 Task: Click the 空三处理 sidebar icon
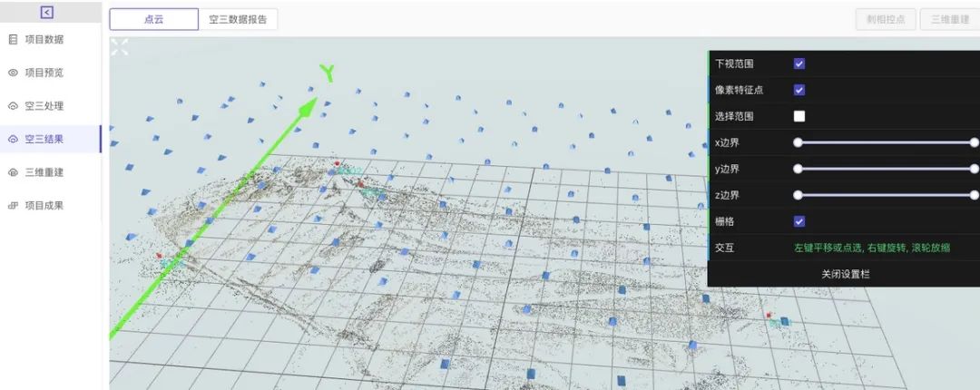pos(13,106)
